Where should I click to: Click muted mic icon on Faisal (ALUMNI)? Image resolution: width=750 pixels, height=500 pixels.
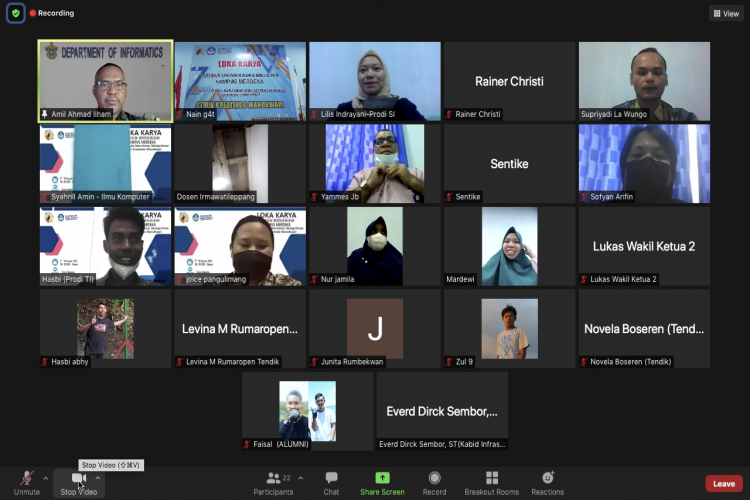click(x=247, y=444)
